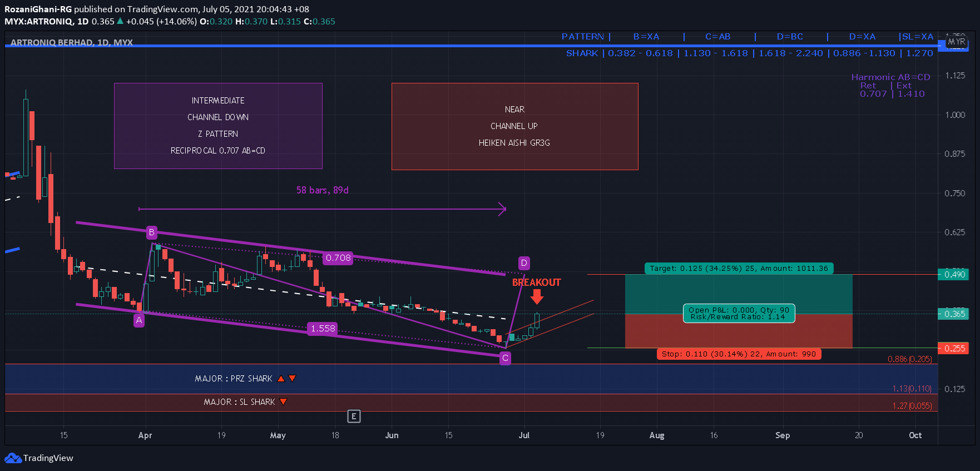Click the 0.490 target price tag

click(954, 274)
